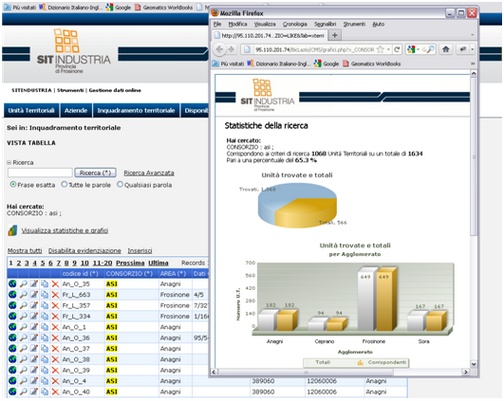Go to page 2 of the results
This screenshot has width=504, height=401.
[x=19, y=263]
